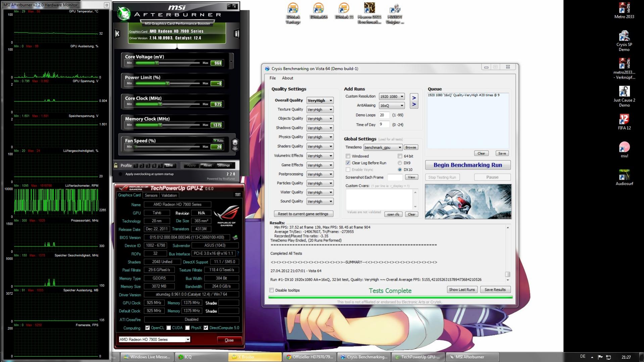Toggle the CUDA checkbox in GPU-Z

[168, 328]
